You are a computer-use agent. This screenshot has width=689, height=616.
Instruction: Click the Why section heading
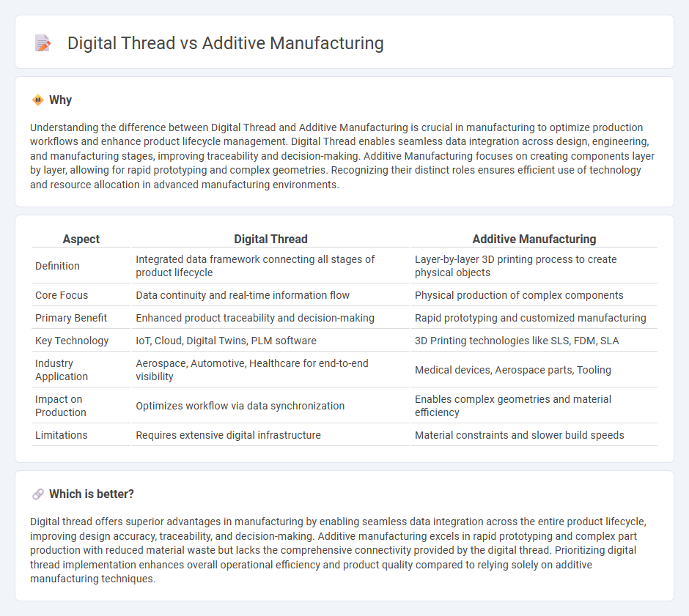click(x=61, y=100)
